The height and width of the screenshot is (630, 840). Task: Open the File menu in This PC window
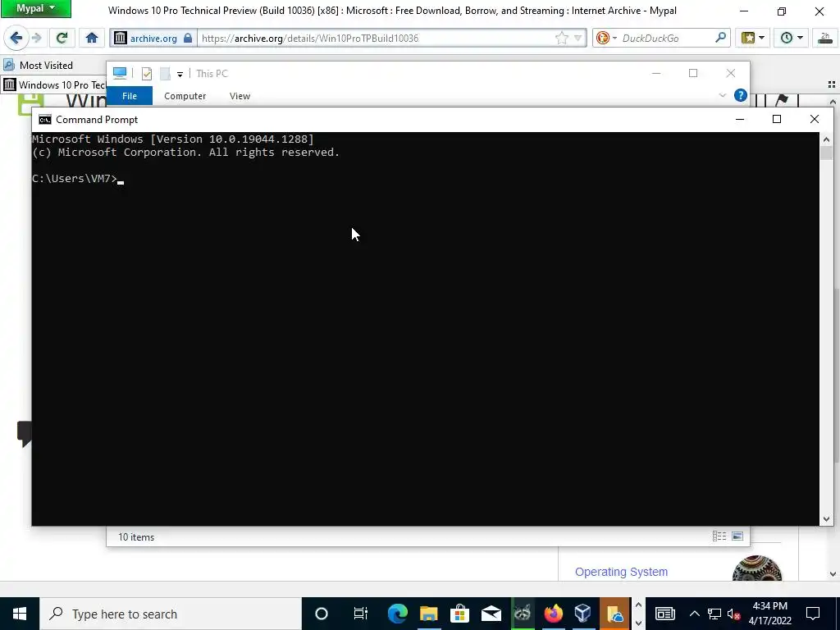[x=130, y=96]
